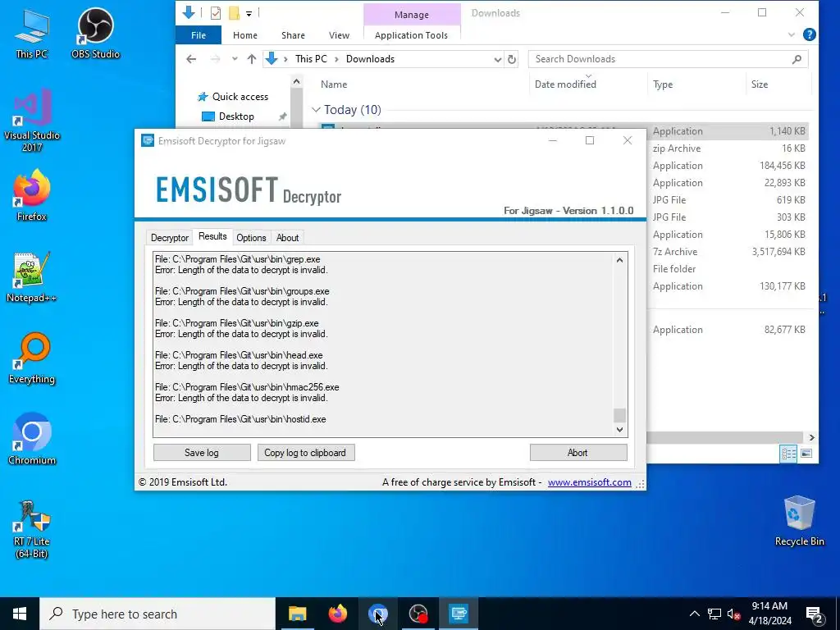Sort files by Name column

coord(334,84)
